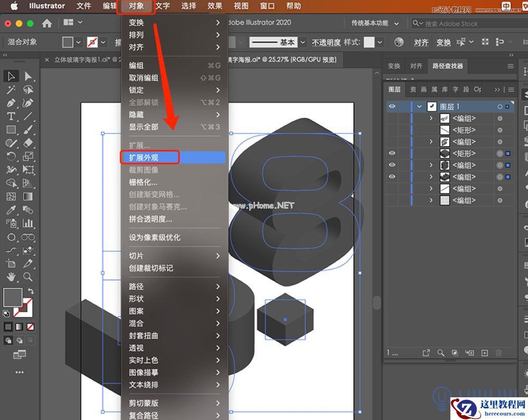
Task: Click the 不透明度 opacity link
Action: (326, 42)
